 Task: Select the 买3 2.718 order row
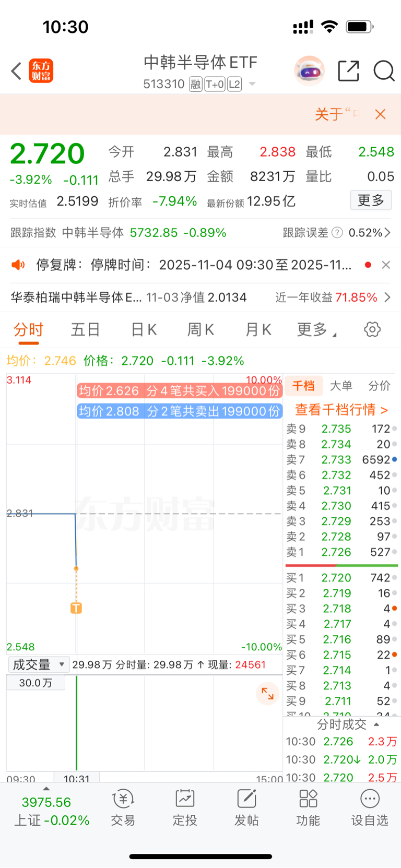pos(341,609)
